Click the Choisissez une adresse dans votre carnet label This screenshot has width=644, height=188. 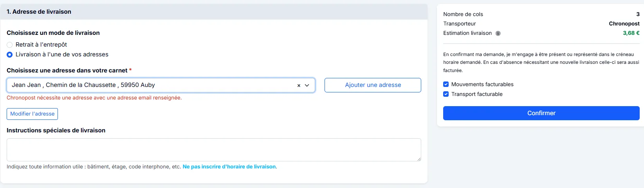pos(67,70)
